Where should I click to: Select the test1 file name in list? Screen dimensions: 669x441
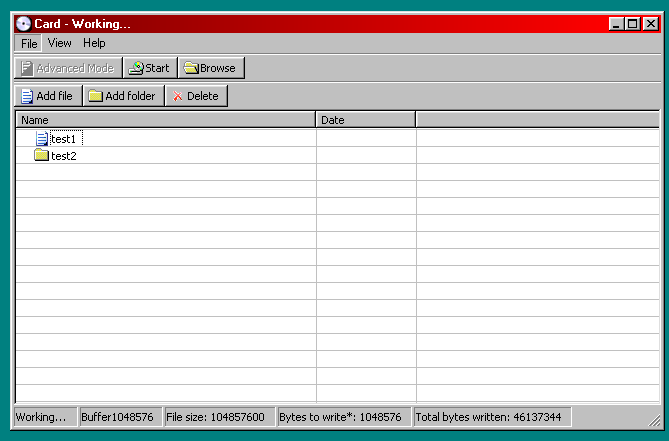(64, 139)
